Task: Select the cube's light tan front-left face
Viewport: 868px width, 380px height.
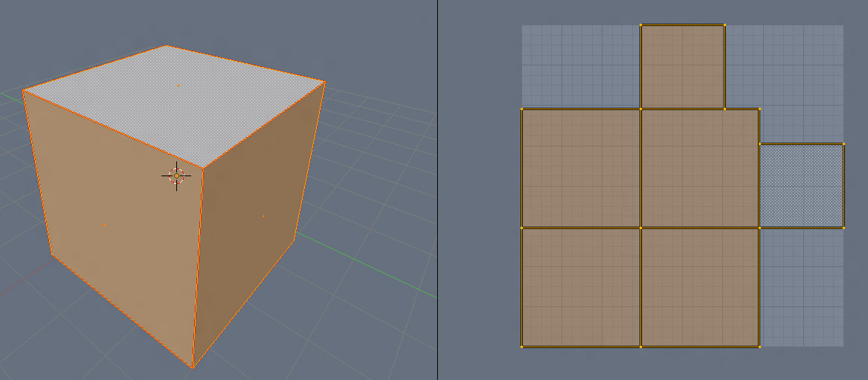Action: click(105, 225)
